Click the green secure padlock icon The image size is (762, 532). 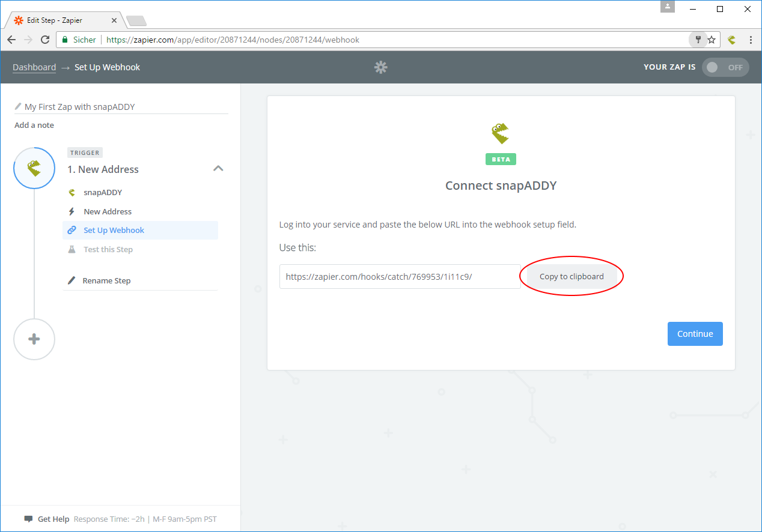click(65, 40)
